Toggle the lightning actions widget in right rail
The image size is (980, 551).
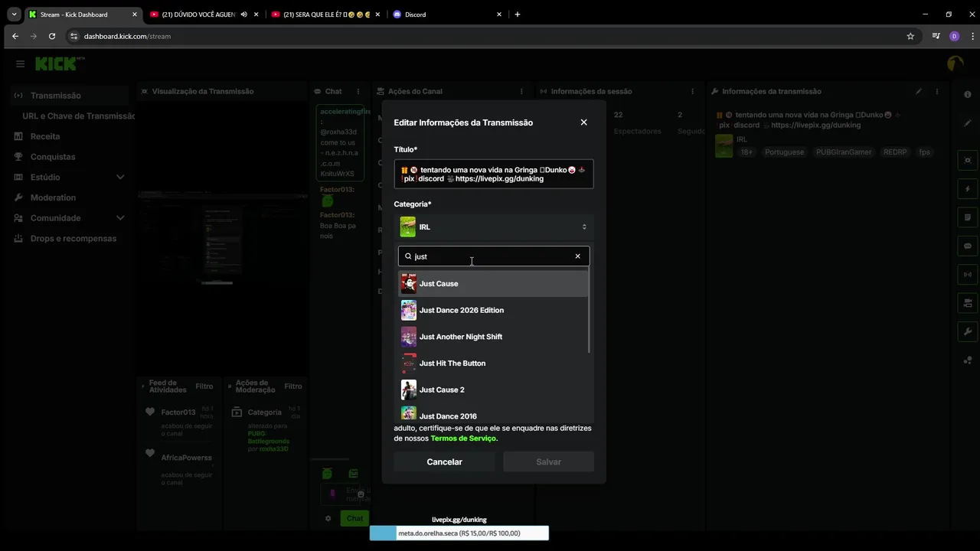(968, 189)
